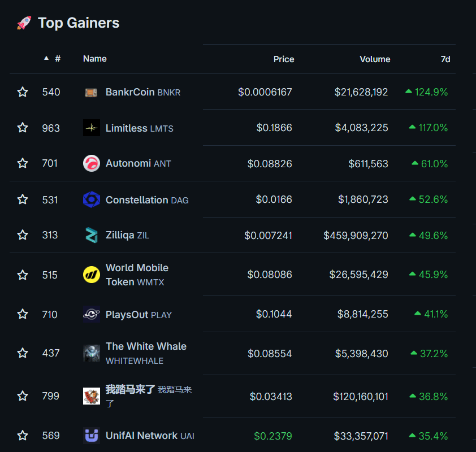Star the Limitless LMTS row
The width and height of the screenshot is (476, 452).
click(x=23, y=128)
